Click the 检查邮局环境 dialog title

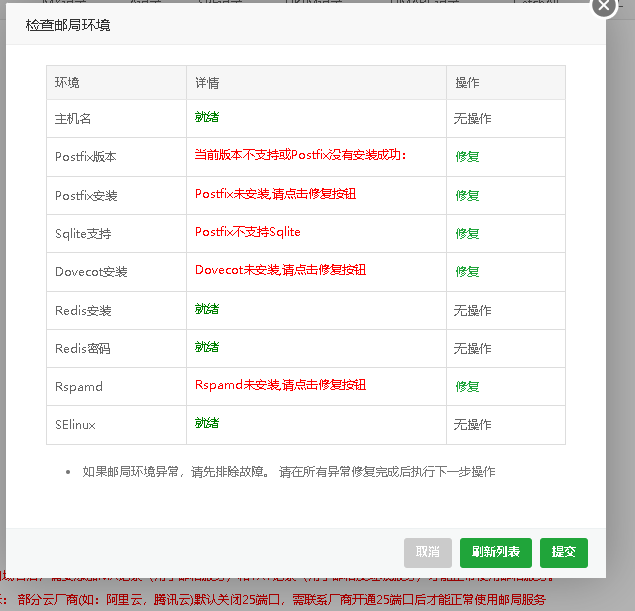pyautogui.click(x=68, y=25)
